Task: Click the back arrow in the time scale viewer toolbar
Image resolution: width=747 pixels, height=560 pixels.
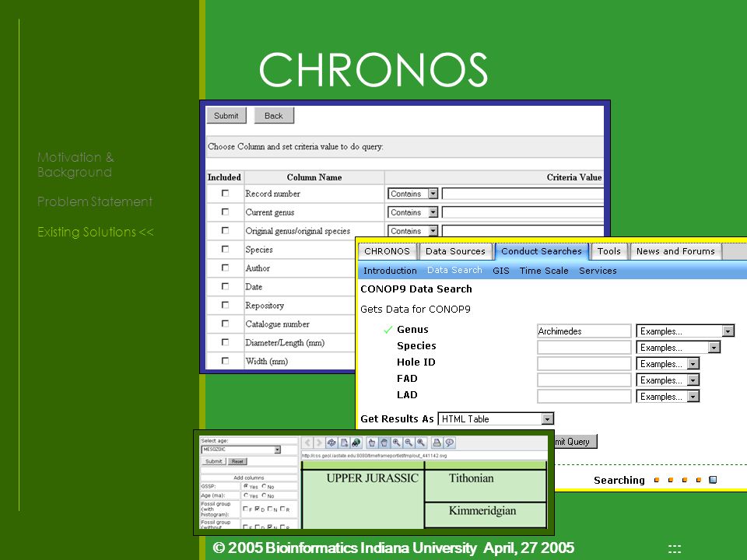Action: tap(307, 443)
